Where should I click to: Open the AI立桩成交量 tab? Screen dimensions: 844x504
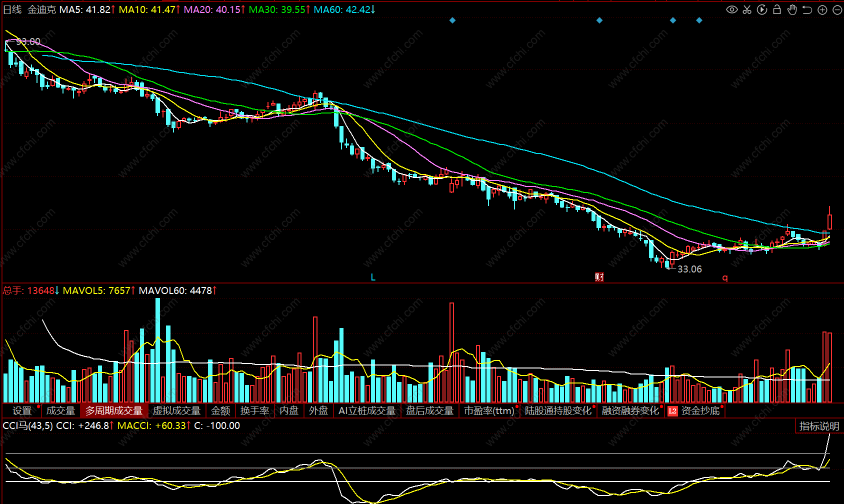tap(367, 410)
